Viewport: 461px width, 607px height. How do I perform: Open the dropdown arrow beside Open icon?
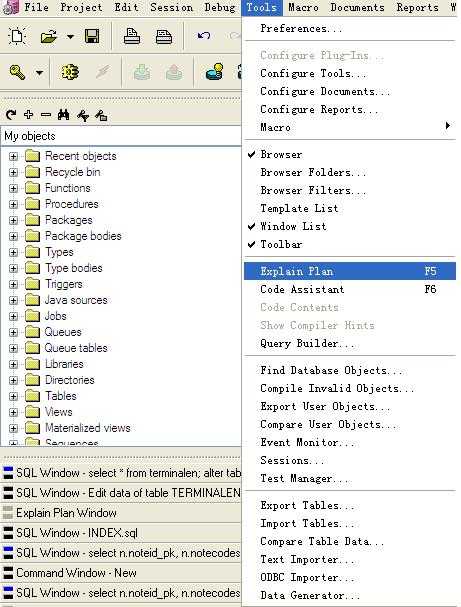pyautogui.click(x=70, y=37)
